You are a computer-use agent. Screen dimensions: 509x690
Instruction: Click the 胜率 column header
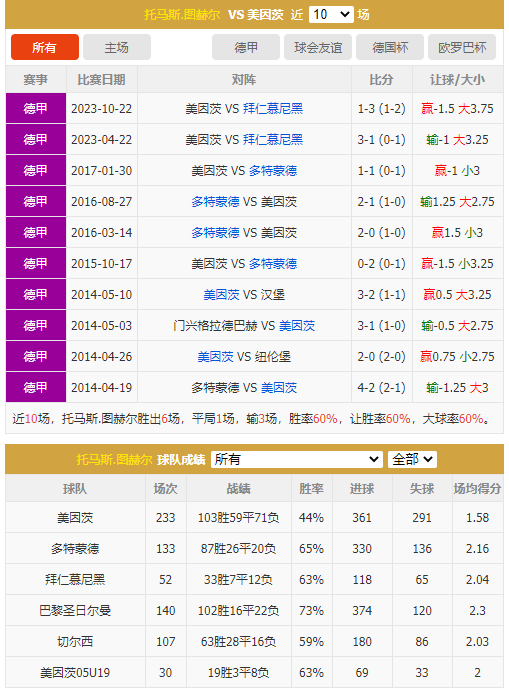(x=311, y=488)
